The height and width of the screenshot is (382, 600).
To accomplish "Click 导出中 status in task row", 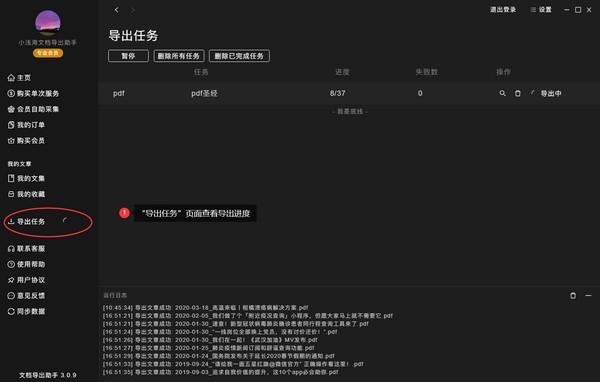I will point(551,93).
